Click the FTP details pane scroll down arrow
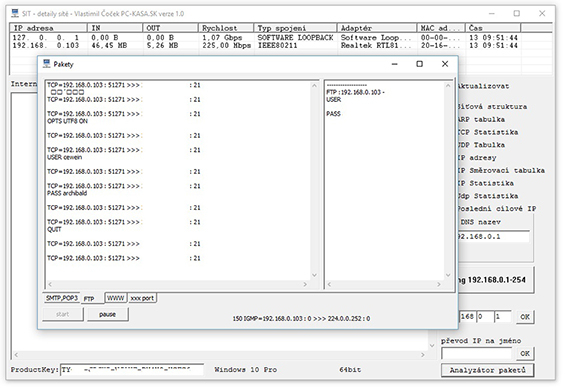Viewport: 565px width, 389px height. (448, 275)
